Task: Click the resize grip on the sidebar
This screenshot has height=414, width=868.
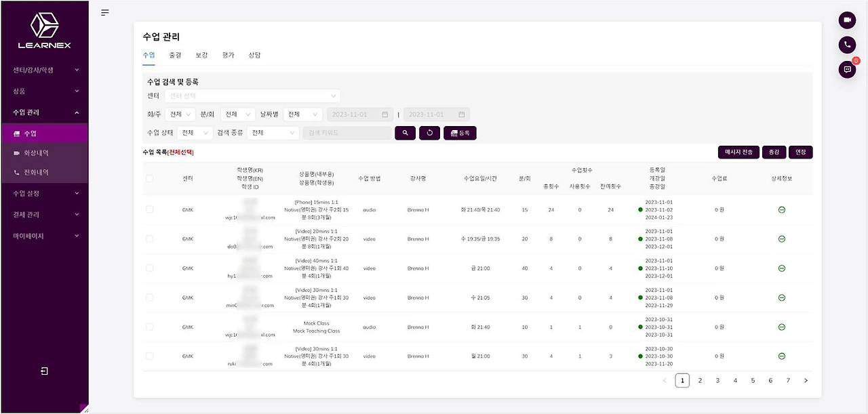Action: coord(83,409)
